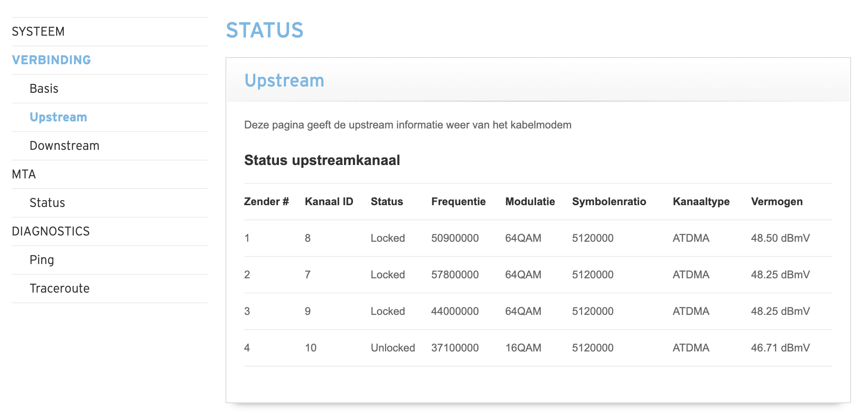The width and height of the screenshot is (868, 413).
Task: Click the Vermogen column header
Action: [x=777, y=202]
